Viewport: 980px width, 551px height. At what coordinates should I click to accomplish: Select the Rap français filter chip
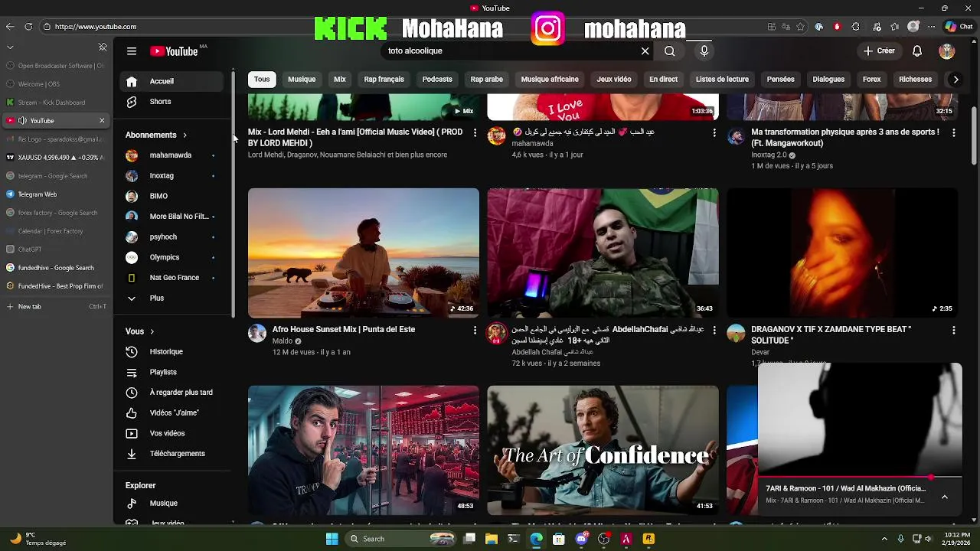click(384, 80)
